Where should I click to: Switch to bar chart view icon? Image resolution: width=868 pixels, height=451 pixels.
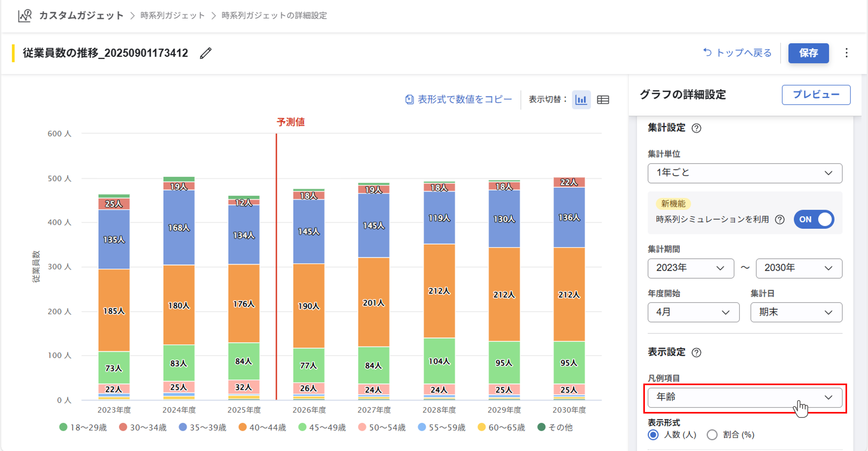pyautogui.click(x=581, y=100)
